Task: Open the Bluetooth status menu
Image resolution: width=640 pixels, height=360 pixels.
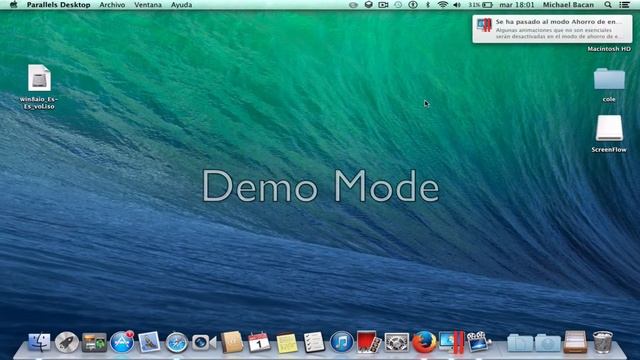Action: (427, 5)
